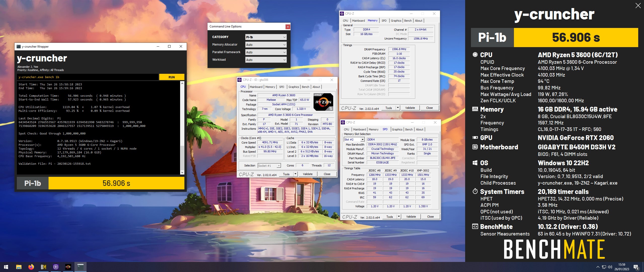Image resolution: width=644 pixels, height=272 pixels.
Task: Click the DRAM Frequency value 1596.8 MHz
Action: pyautogui.click(x=399, y=49)
